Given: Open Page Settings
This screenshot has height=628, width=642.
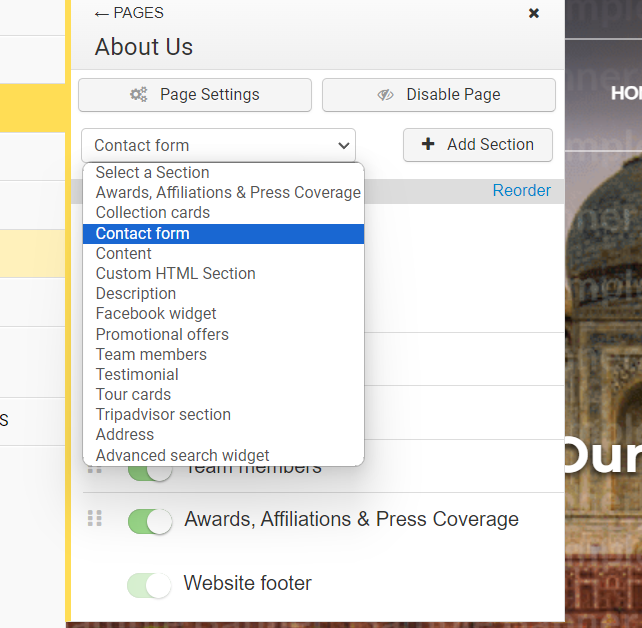Looking at the screenshot, I should pyautogui.click(x=195, y=95).
